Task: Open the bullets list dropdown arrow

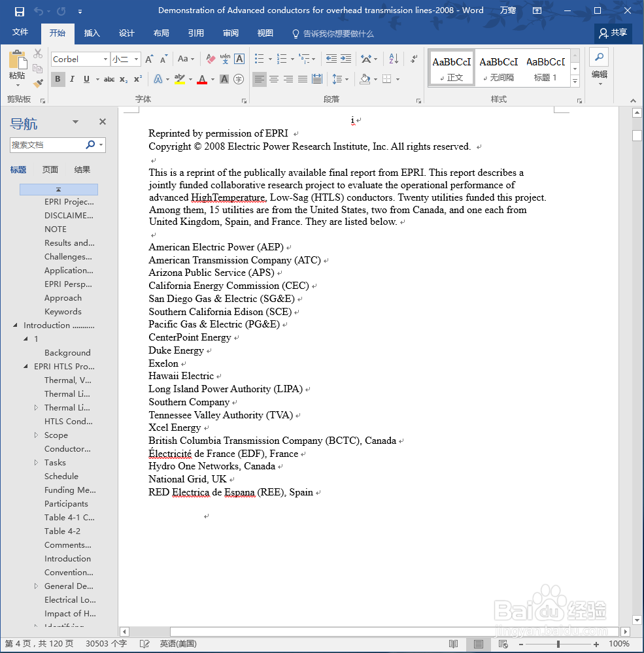Action: (x=270, y=59)
